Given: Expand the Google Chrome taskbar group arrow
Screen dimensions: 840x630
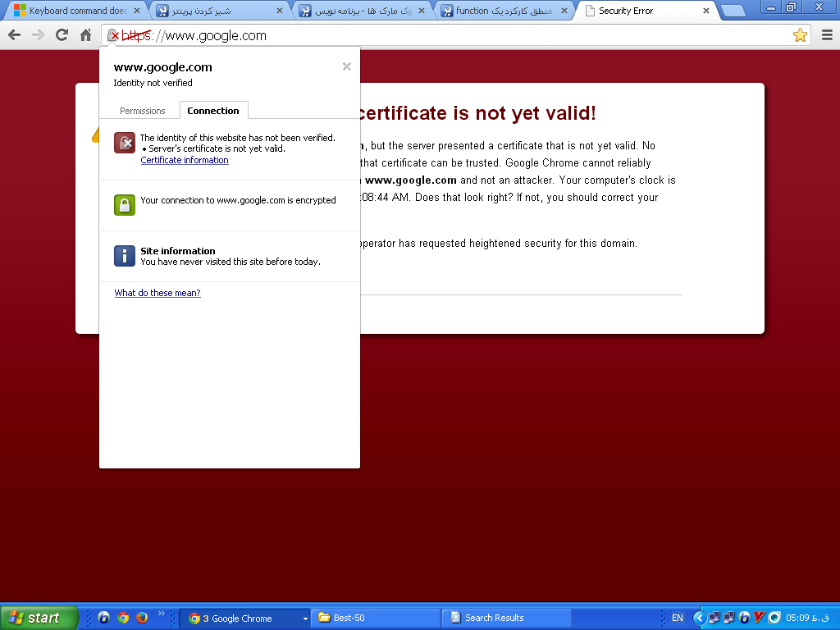Looking at the screenshot, I should [x=305, y=619].
